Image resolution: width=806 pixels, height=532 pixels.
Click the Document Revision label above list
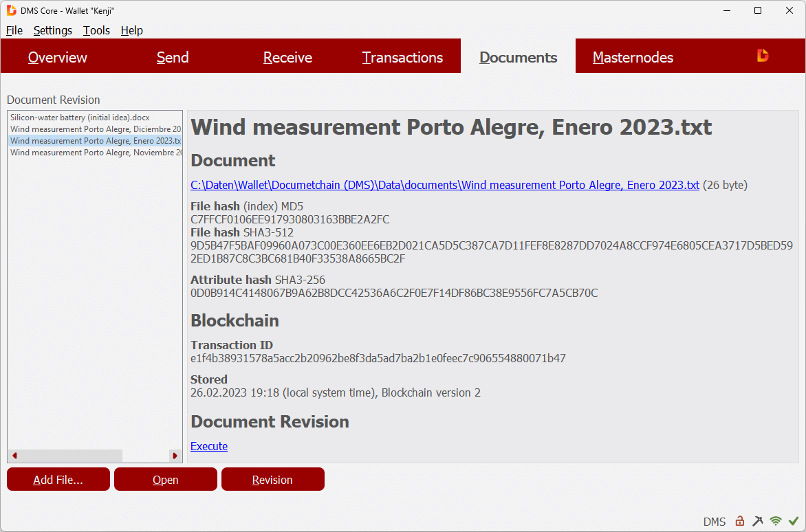click(54, 100)
